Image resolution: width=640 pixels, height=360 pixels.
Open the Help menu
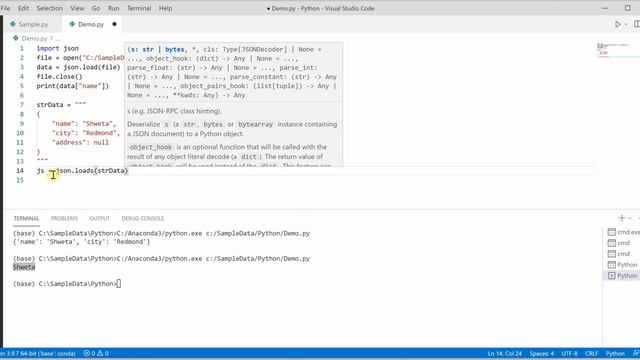(x=165, y=8)
